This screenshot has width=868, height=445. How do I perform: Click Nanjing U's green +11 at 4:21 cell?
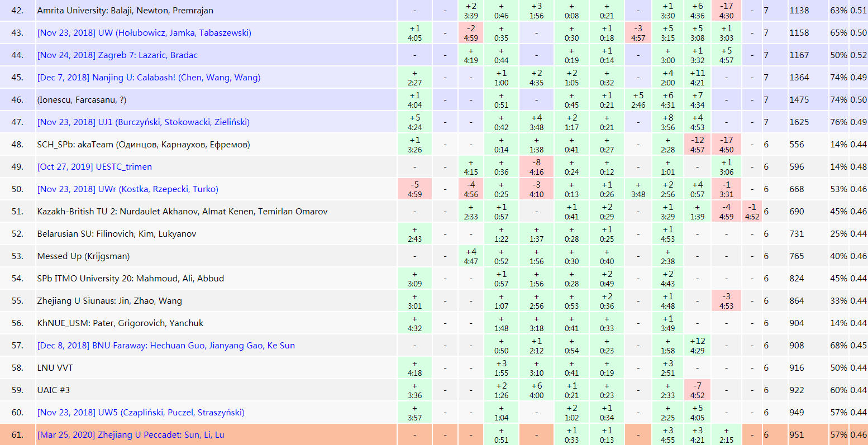click(697, 78)
